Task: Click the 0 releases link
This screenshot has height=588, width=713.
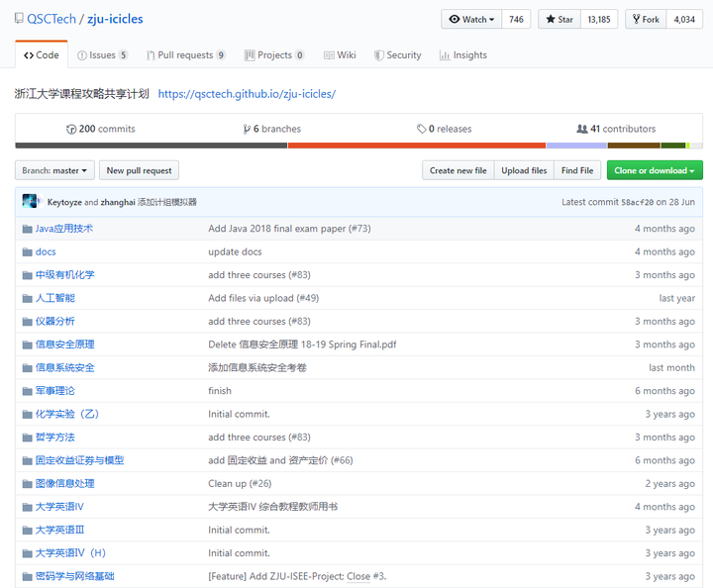Action: coord(445,129)
